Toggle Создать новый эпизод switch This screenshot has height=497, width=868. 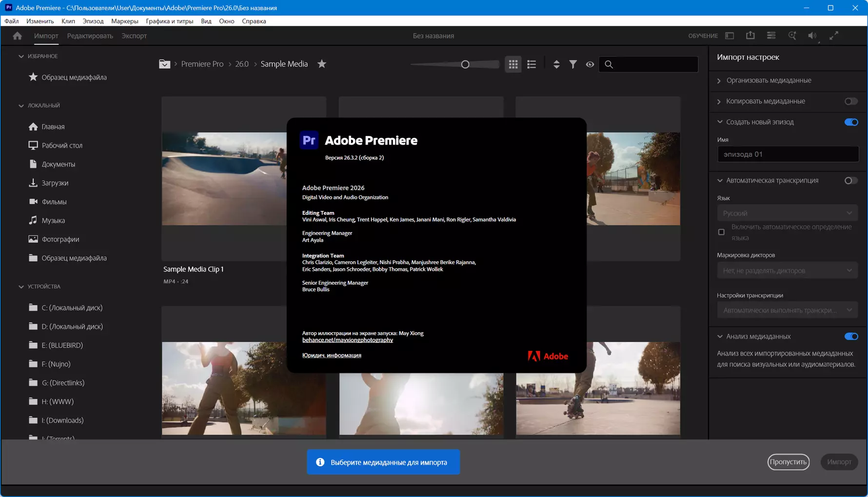[x=851, y=122]
